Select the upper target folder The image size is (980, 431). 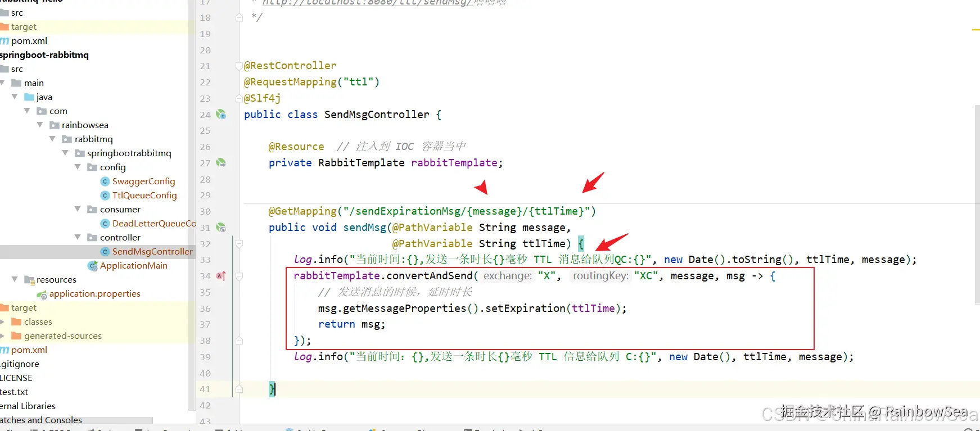pos(24,27)
